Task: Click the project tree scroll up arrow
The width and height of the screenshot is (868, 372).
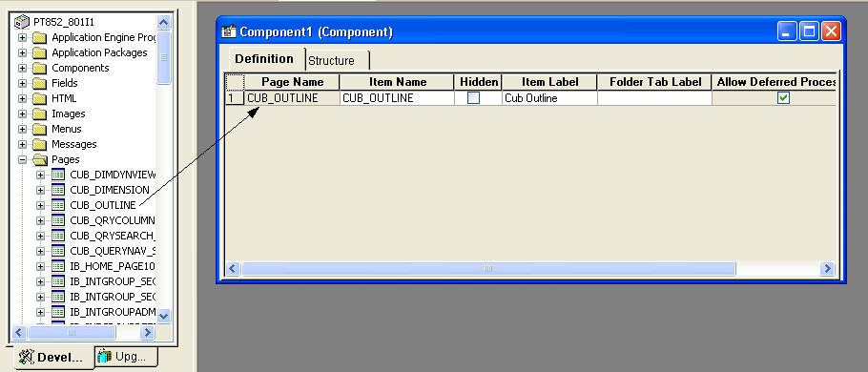Action: click(163, 22)
